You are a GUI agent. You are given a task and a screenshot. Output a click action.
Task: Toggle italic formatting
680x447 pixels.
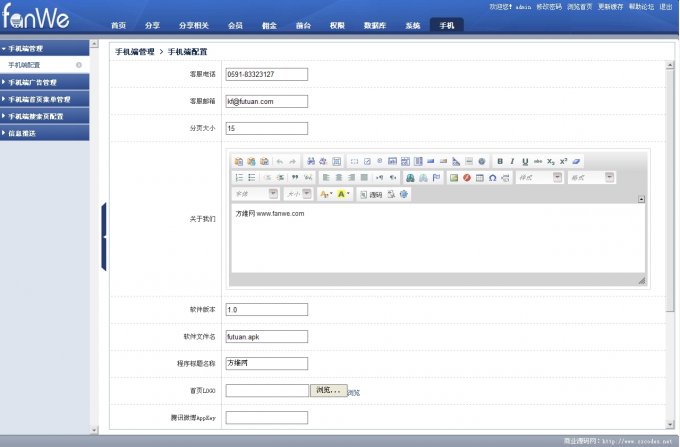tap(512, 161)
